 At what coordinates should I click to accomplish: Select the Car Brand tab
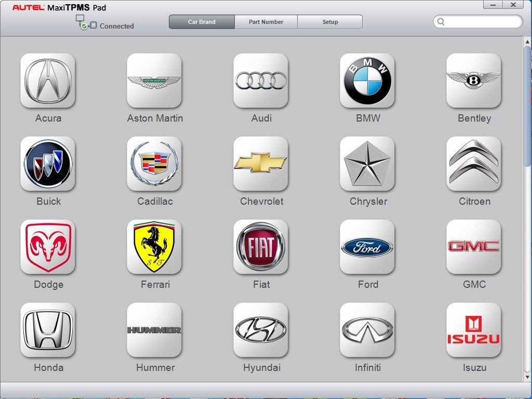point(202,22)
